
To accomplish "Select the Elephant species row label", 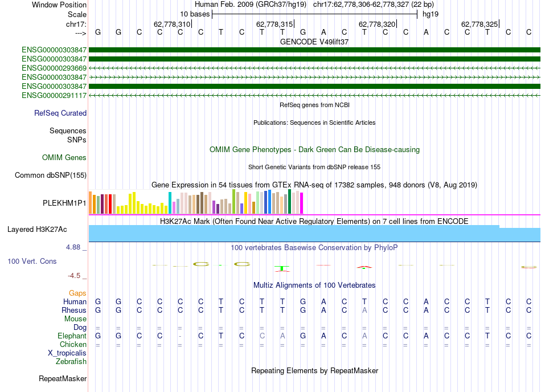I will [72, 336].
